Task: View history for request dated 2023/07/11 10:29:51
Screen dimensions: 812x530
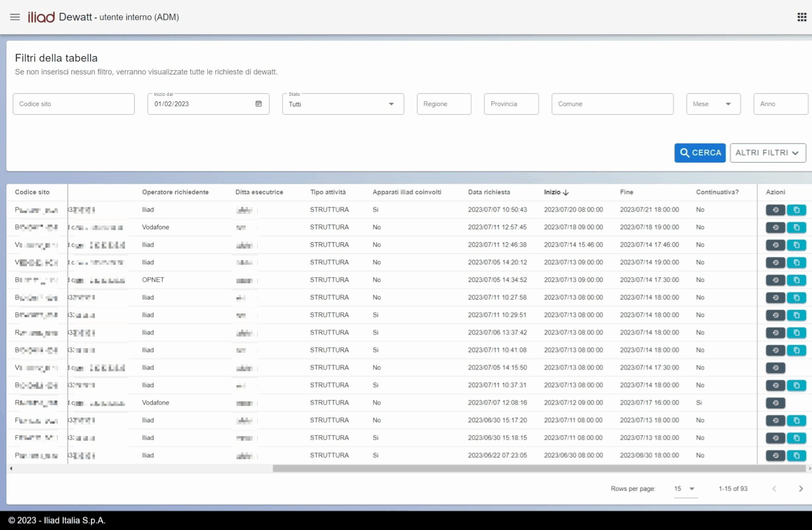Action: point(775,315)
